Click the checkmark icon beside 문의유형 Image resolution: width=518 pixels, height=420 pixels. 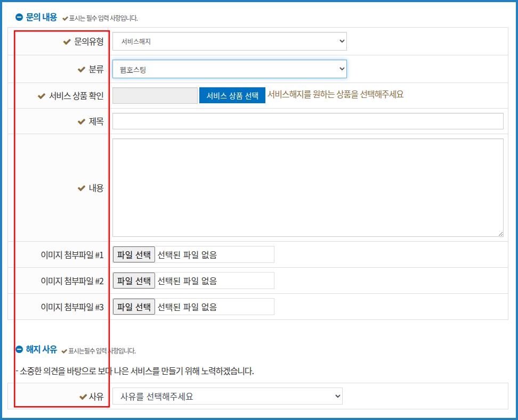click(x=67, y=42)
